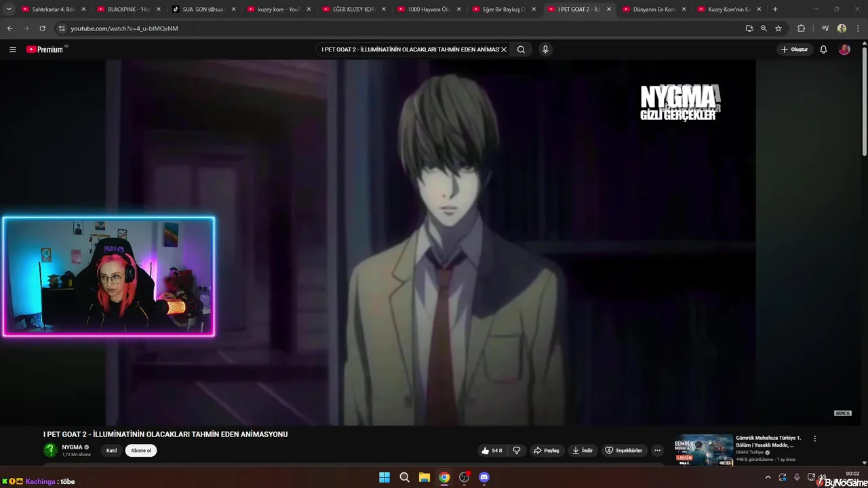Screen dimensions: 868x488
Task: Expand tab search dropdown arrow
Action: [x=9, y=9]
